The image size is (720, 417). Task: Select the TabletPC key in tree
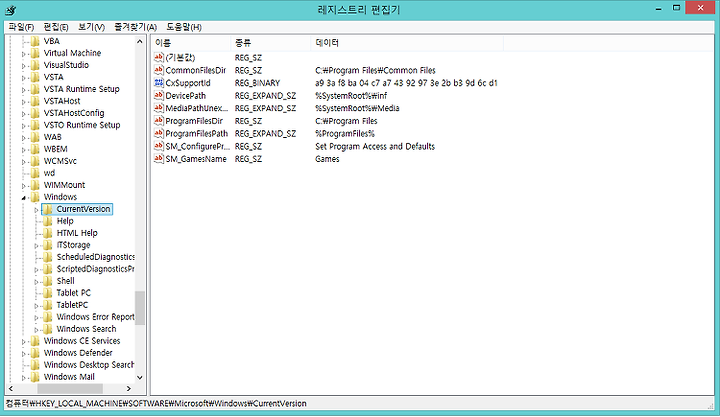(72, 304)
